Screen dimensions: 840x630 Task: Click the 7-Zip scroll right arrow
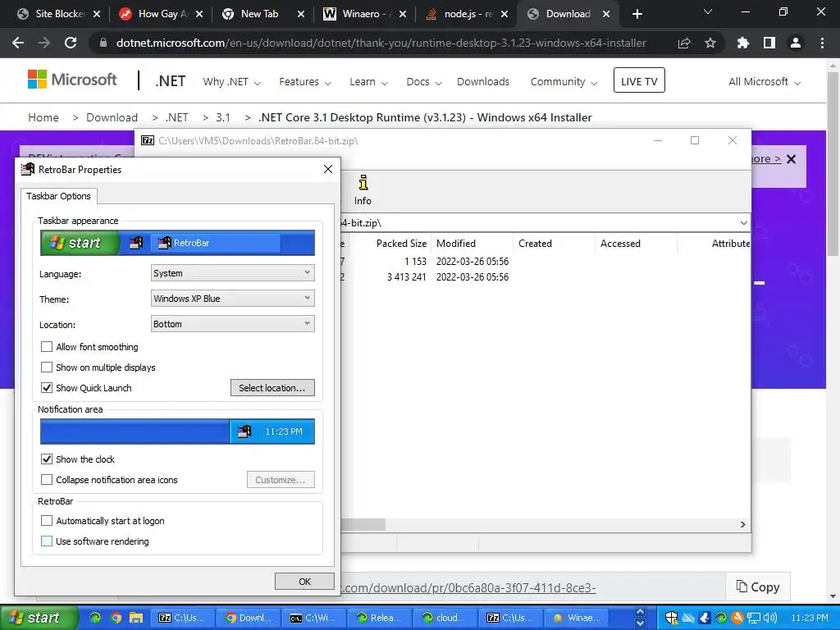[x=742, y=524]
